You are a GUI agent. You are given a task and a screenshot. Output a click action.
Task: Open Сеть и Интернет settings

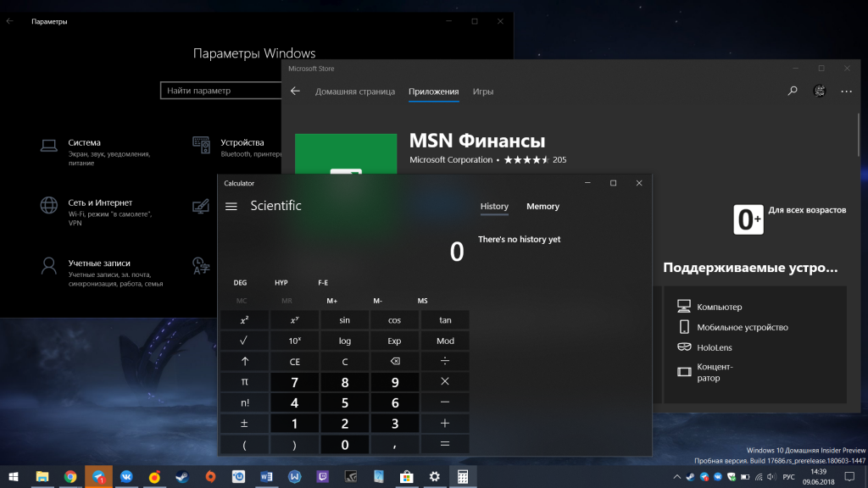100,203
